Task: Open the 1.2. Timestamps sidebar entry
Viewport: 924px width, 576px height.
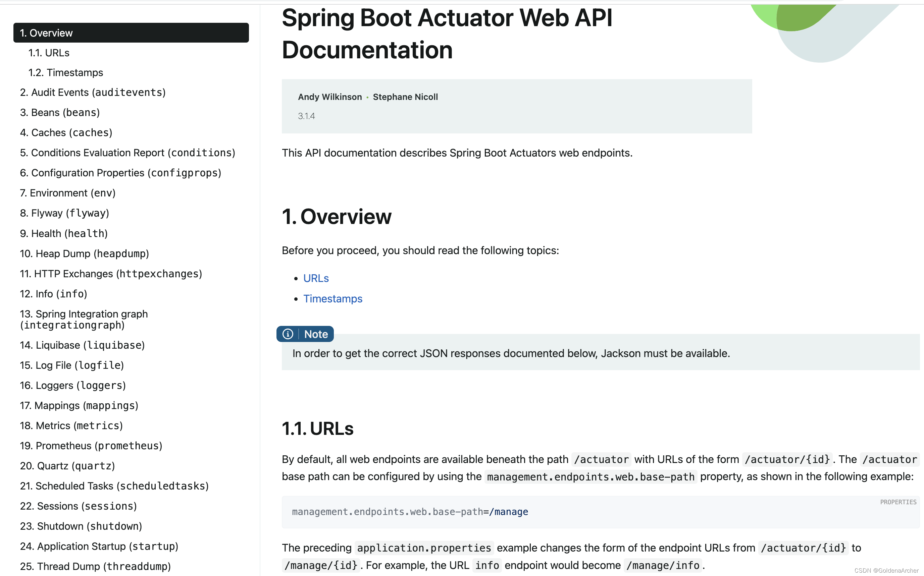Action: pos(65,72)
